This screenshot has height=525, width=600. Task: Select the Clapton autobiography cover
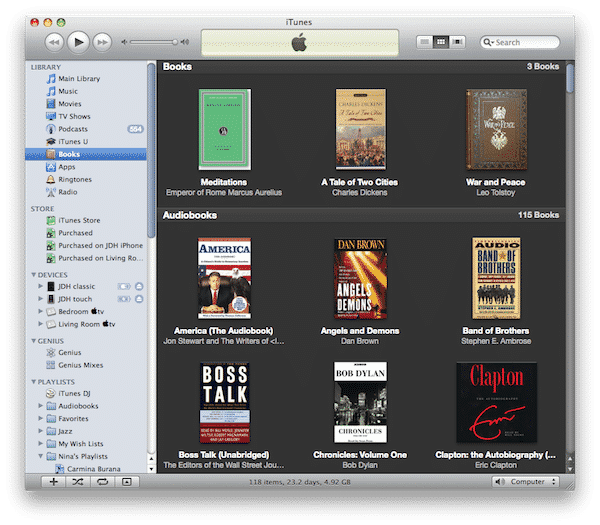(497, 403)
